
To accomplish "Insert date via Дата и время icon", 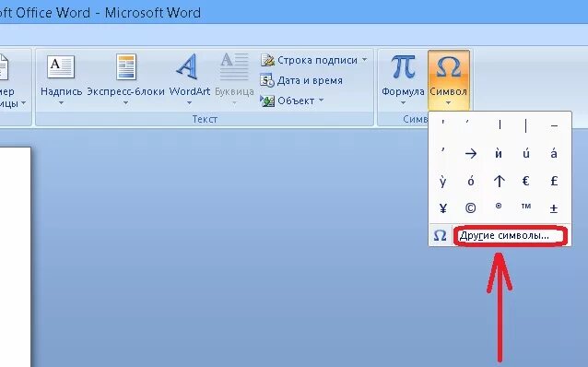I will [x=267, y=80].
